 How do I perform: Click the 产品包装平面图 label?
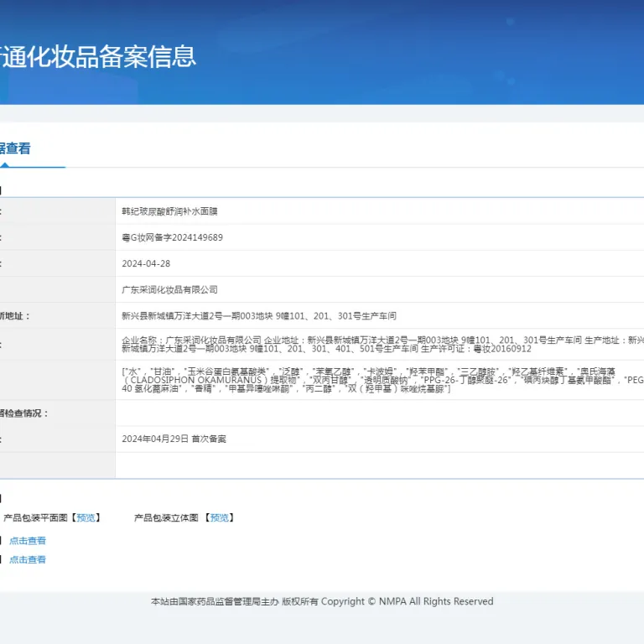pos(35,518)
